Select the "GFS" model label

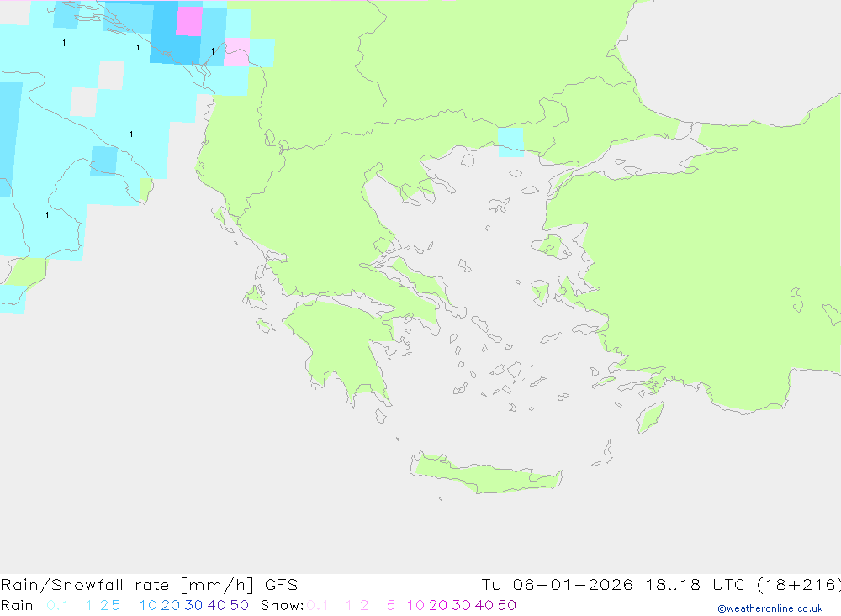click(281, 585)
